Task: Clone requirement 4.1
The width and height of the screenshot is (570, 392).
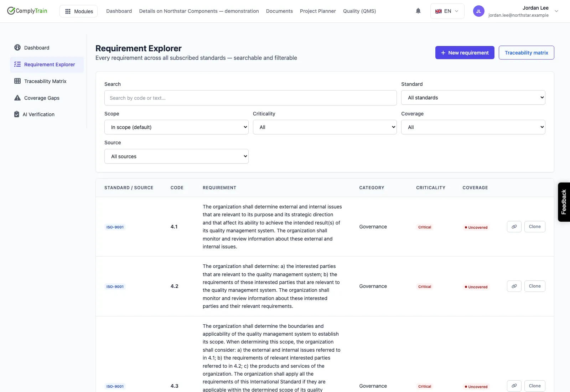Action: click(535, 227)
